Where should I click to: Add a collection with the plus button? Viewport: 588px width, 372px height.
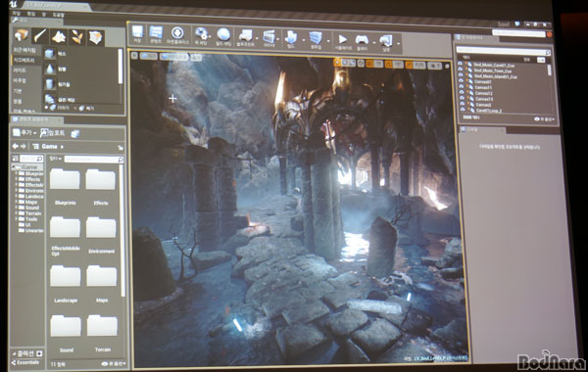40,353
